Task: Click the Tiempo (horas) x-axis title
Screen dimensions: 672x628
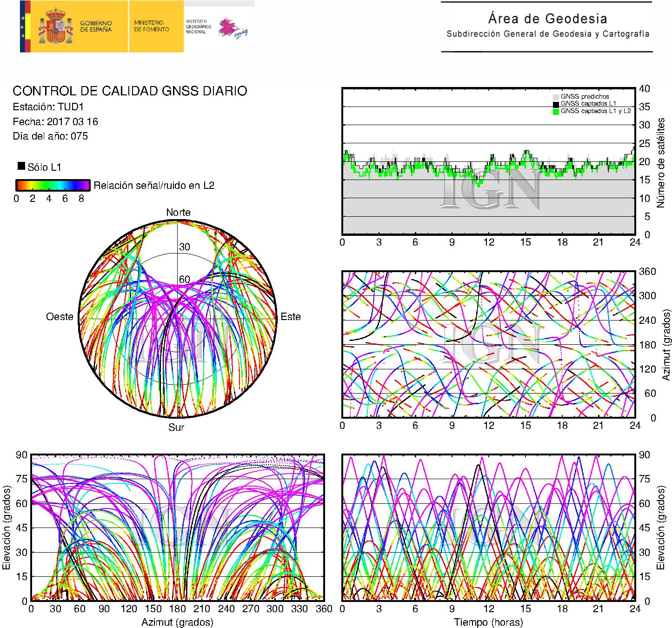Action: [488, 622]
